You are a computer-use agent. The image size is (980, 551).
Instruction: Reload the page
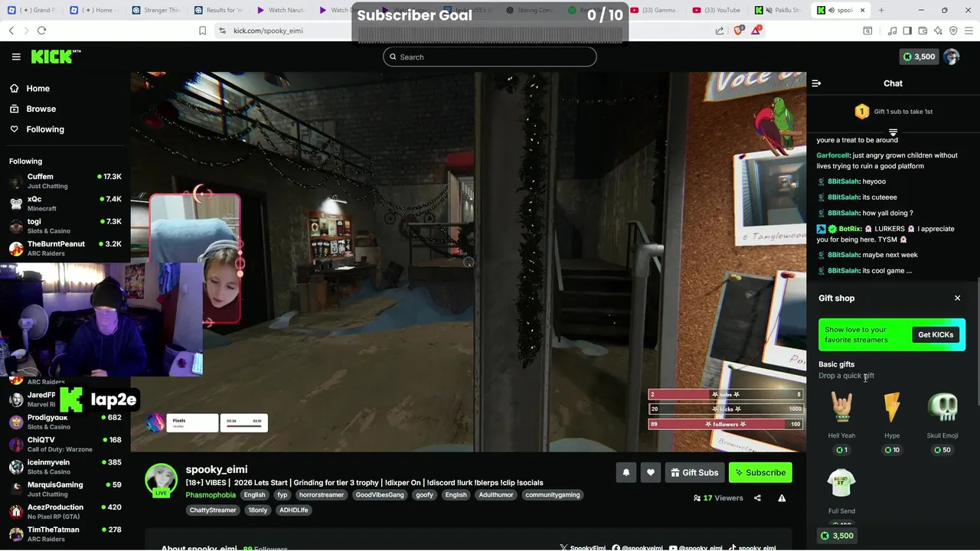coord(41,31)
